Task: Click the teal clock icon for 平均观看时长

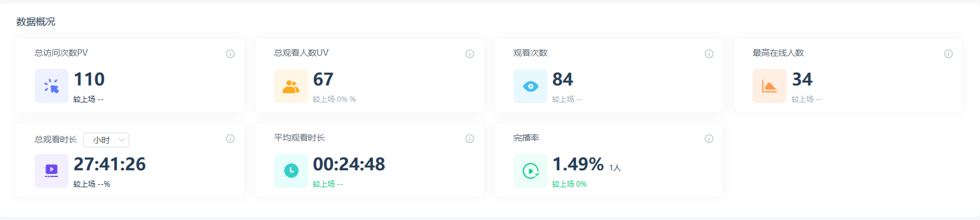Action: 291,171
